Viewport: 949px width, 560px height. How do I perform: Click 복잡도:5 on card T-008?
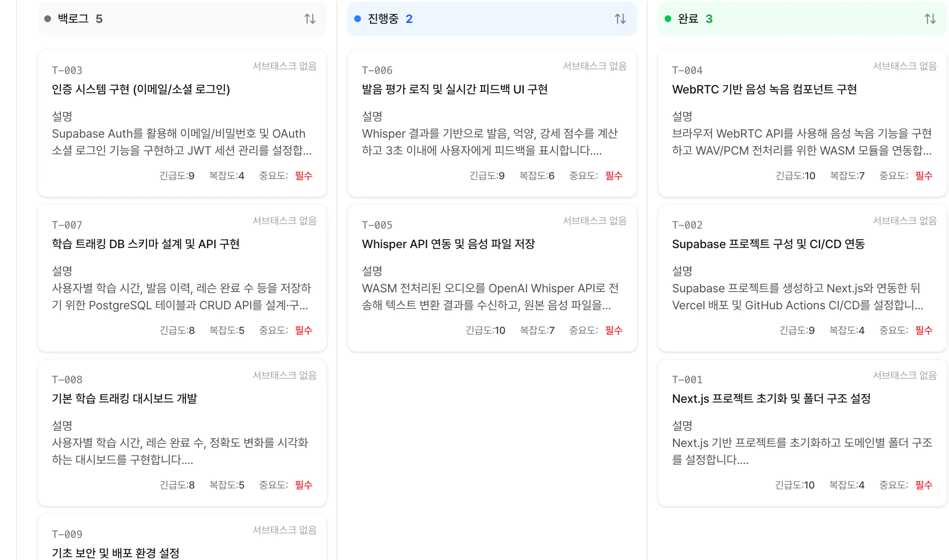point(227,485)
